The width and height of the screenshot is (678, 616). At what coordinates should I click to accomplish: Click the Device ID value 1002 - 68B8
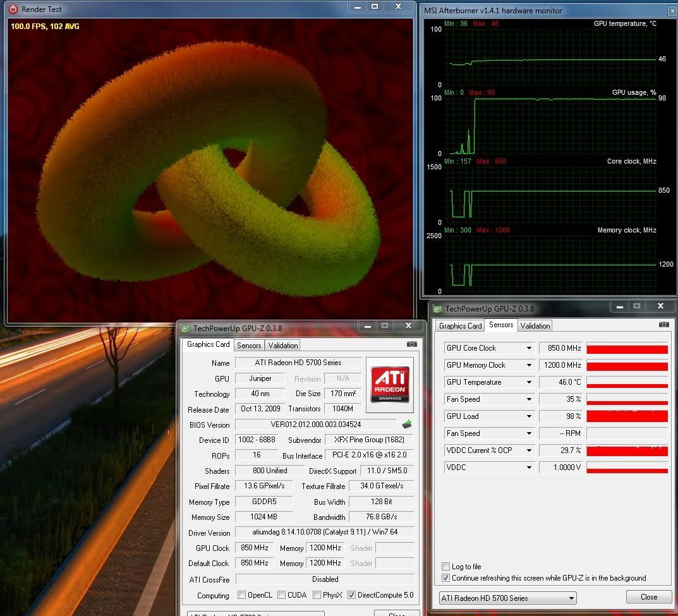point(257,440)
